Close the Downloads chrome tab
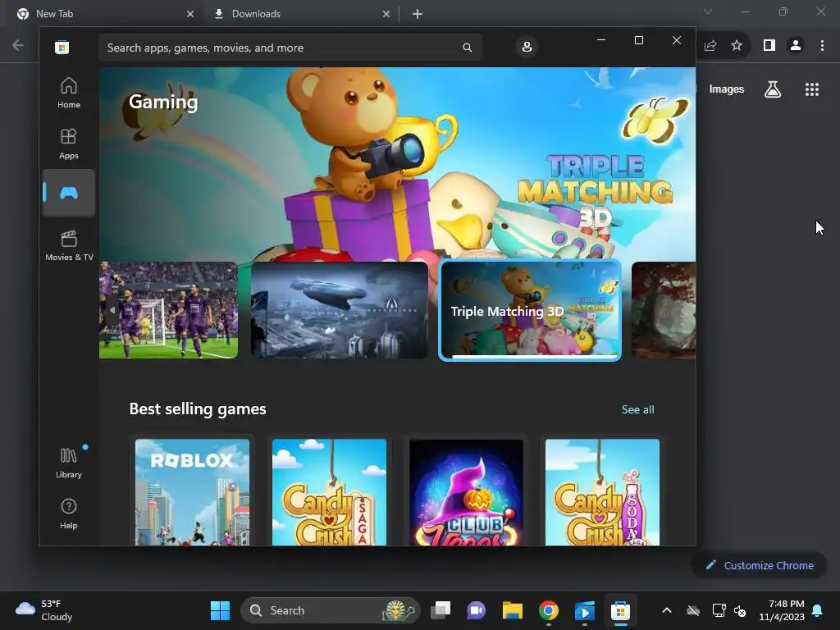 point(386,14)
